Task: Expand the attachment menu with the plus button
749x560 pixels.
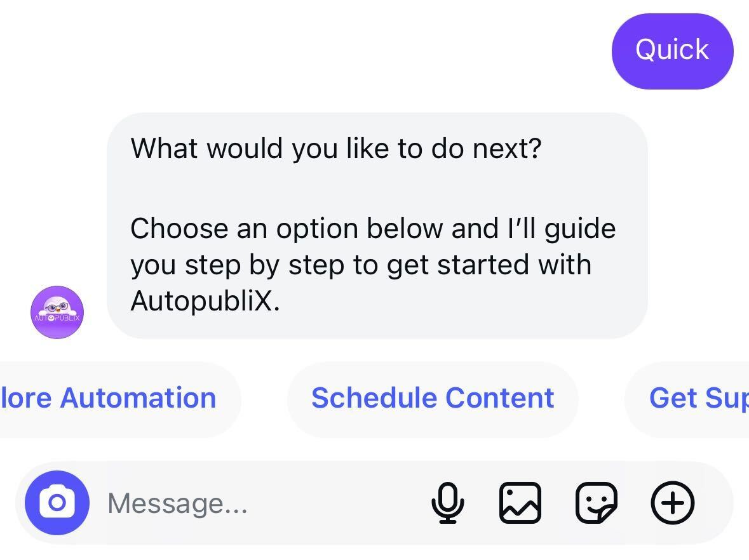Action: 673,503
